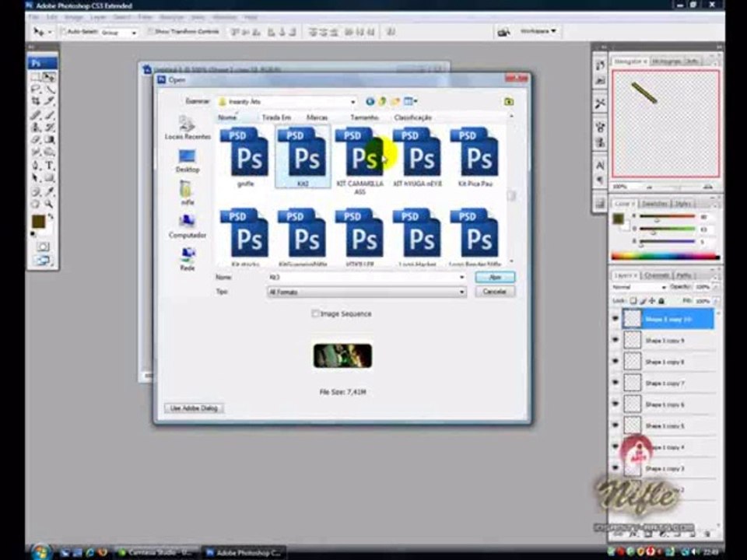Viewport: 747px width, 560px height.
Task: Click the Abrir button
Action: pos(495,277)
